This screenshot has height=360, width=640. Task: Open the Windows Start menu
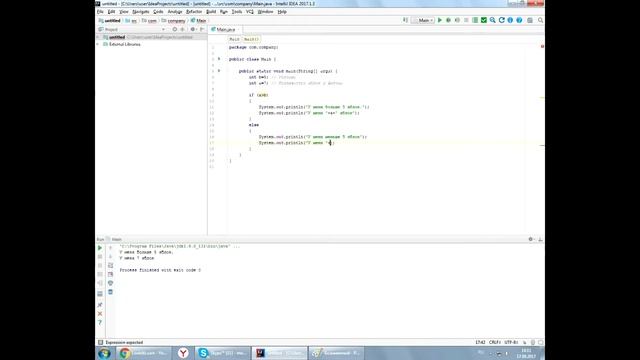tap(105, 353)
